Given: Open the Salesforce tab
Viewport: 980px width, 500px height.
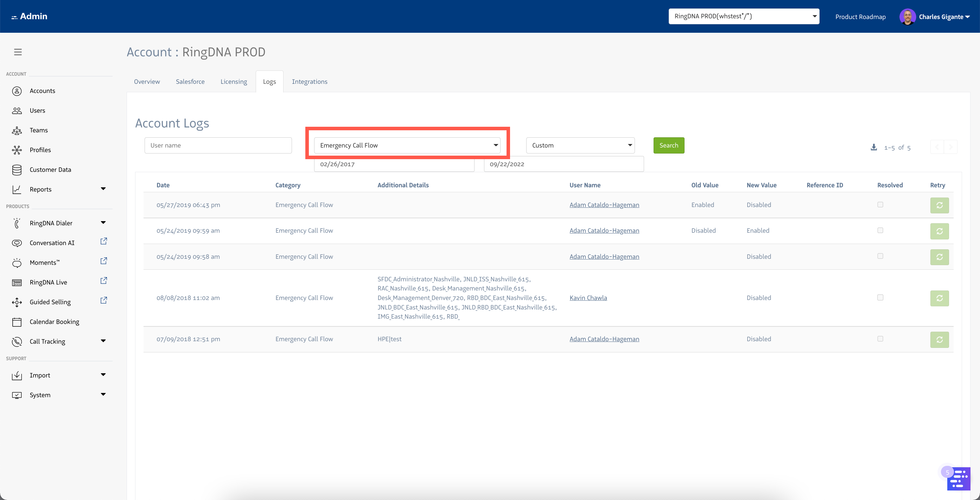Looking at the screenshot, I should coord(190,81).
